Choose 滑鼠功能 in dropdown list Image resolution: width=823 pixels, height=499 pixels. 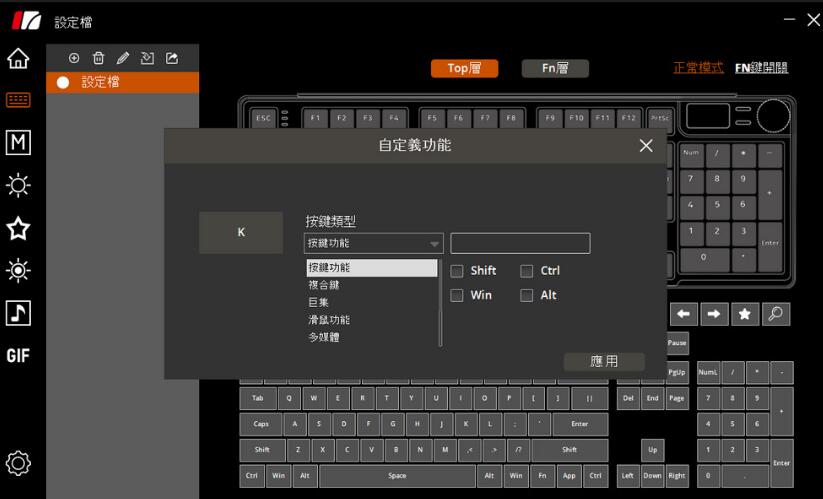[372, 320]
